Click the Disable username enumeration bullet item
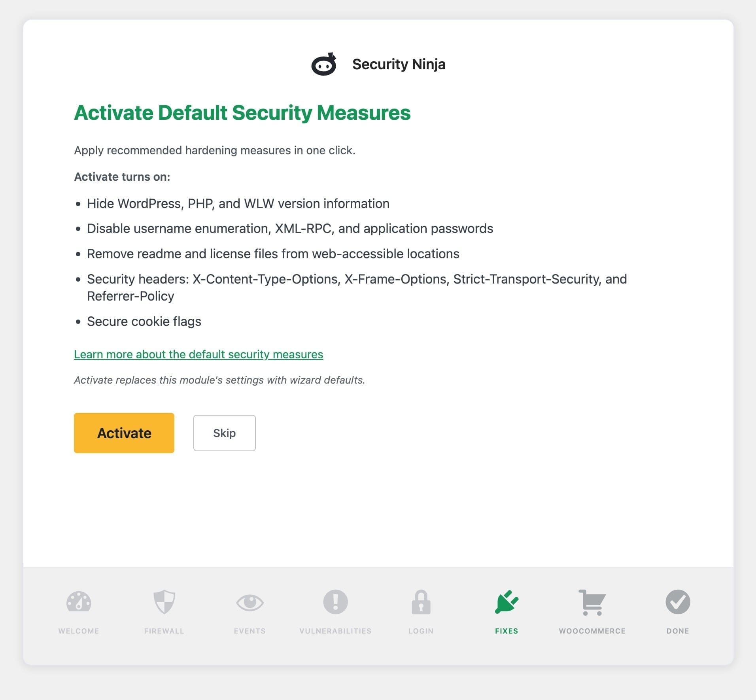Viewport: 756px width, 700px height. tap(290, 229)
